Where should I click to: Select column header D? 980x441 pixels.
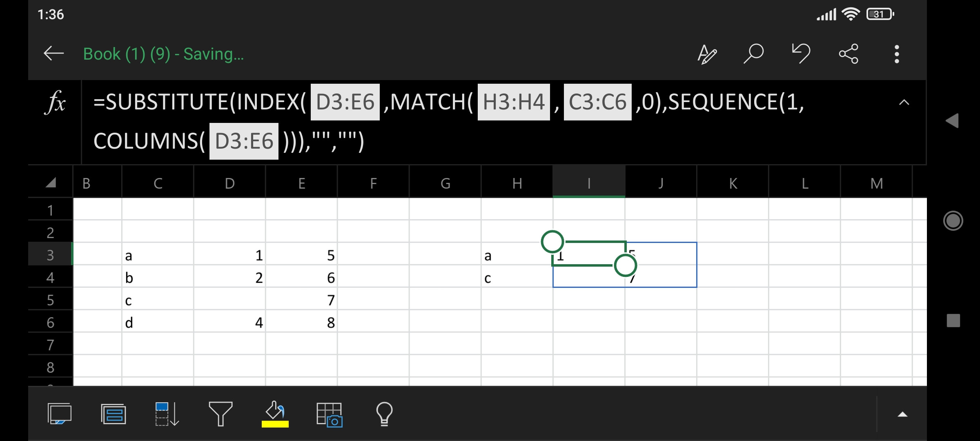pyautogui.click(x=230, y=183)
